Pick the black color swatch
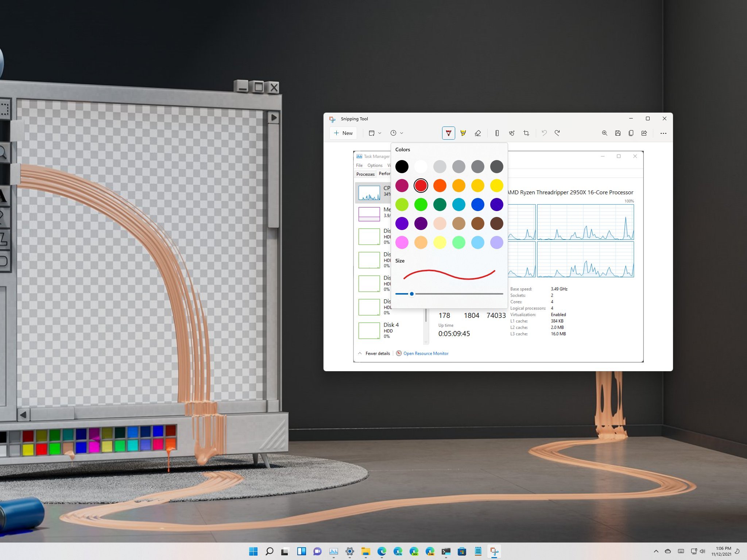This screenshot has width=747, height=560. (402, 167)
